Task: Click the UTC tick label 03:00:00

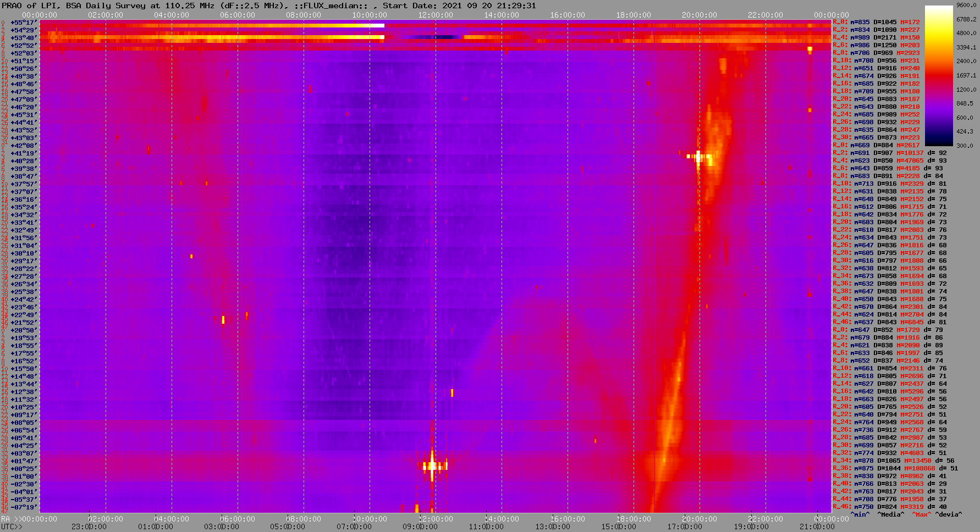Action: click(222, 527)
